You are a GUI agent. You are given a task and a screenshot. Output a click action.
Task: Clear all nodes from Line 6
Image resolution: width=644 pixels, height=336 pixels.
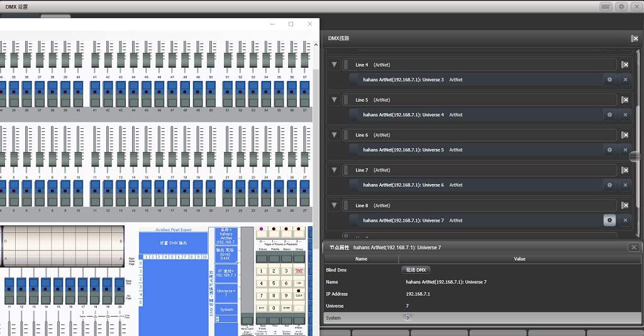coord(625,135)
